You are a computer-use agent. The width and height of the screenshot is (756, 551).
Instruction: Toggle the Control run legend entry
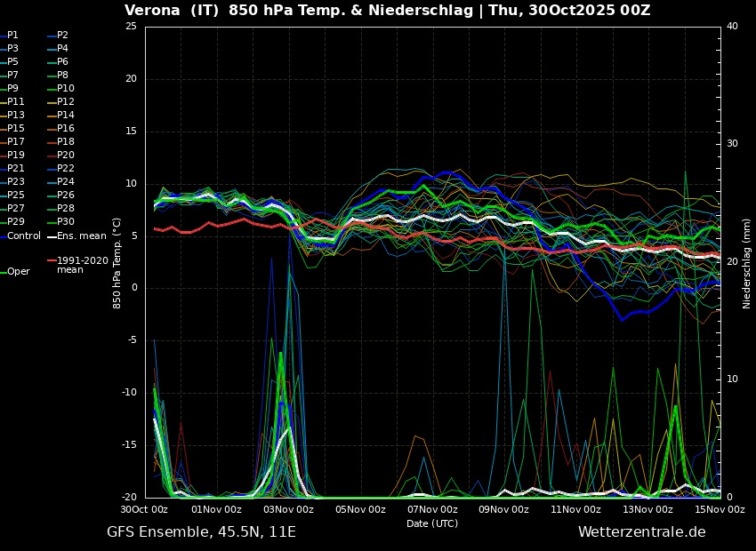[x=23, y=236]
